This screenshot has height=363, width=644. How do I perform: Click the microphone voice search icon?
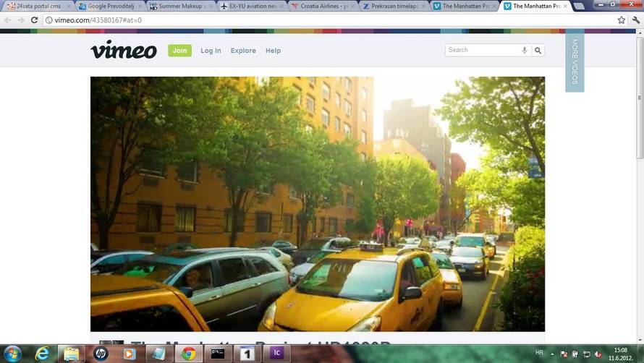(525, 50)
